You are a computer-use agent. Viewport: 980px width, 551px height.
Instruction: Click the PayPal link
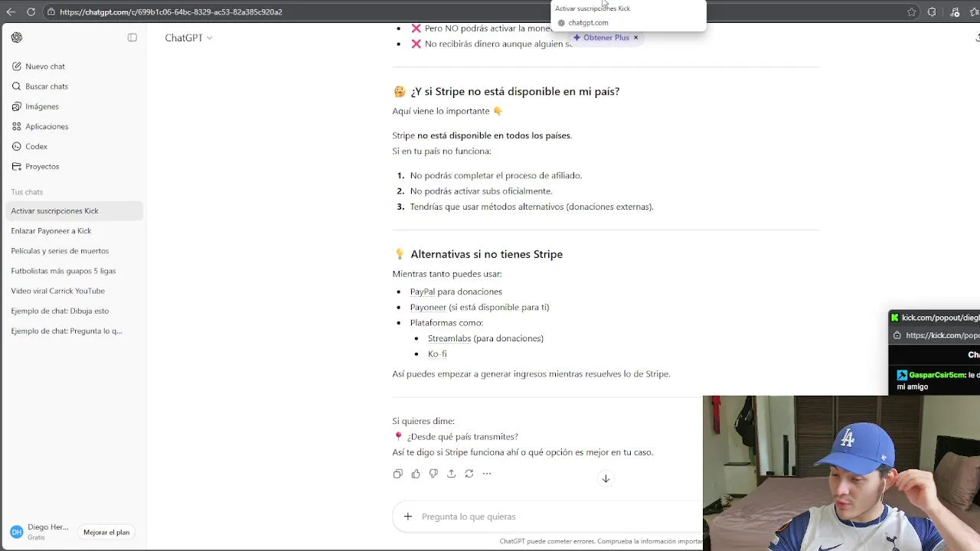pos(422,292)
